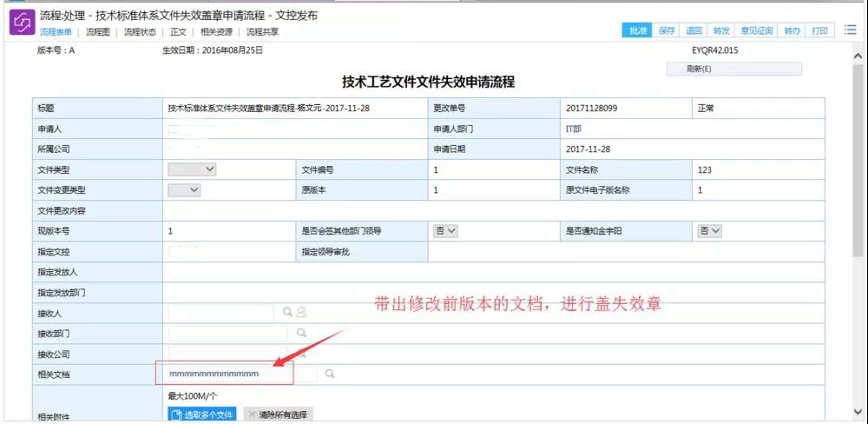Viewport: 868px width, 424px height.
Task: Click the 申请日期 value 2017-11-28
Action: point(588,149)
